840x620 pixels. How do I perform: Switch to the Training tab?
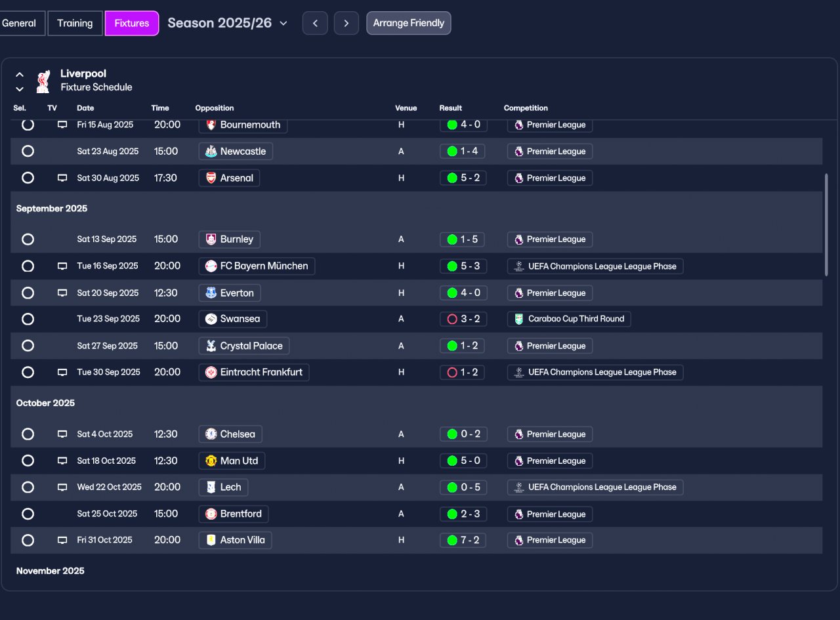pos(75,23)
